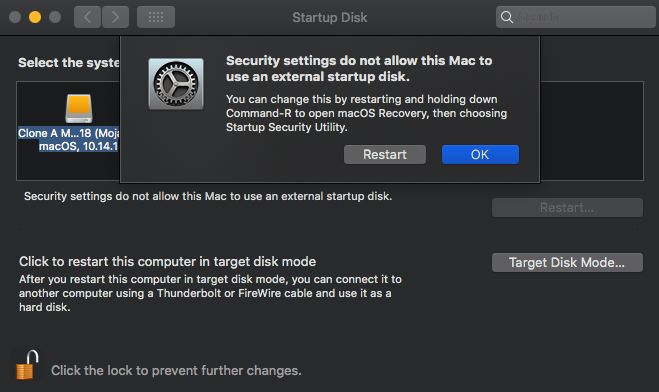The image size is (659, 392).
Task: Click the magnifying glass search icon
Action: 507,17
